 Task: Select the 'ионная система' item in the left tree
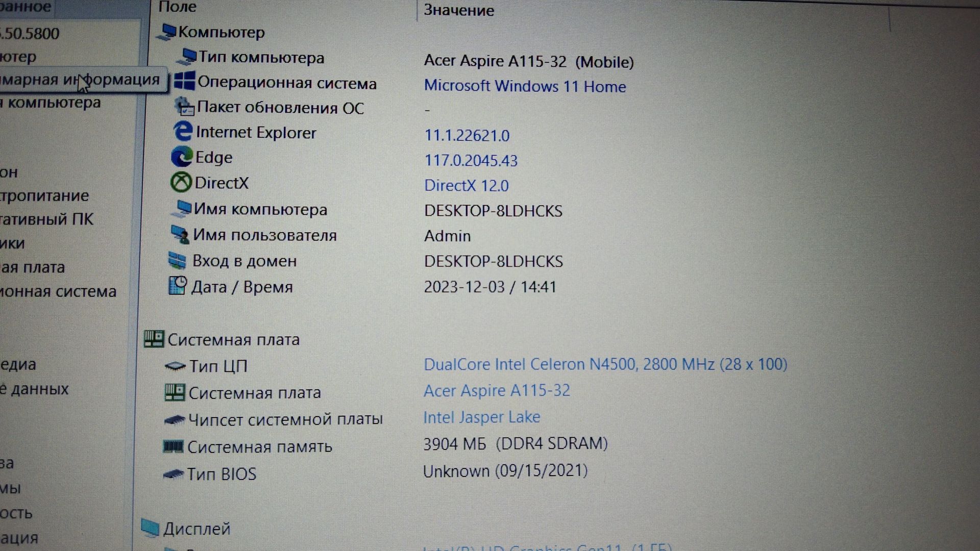[x=58, y=291]
